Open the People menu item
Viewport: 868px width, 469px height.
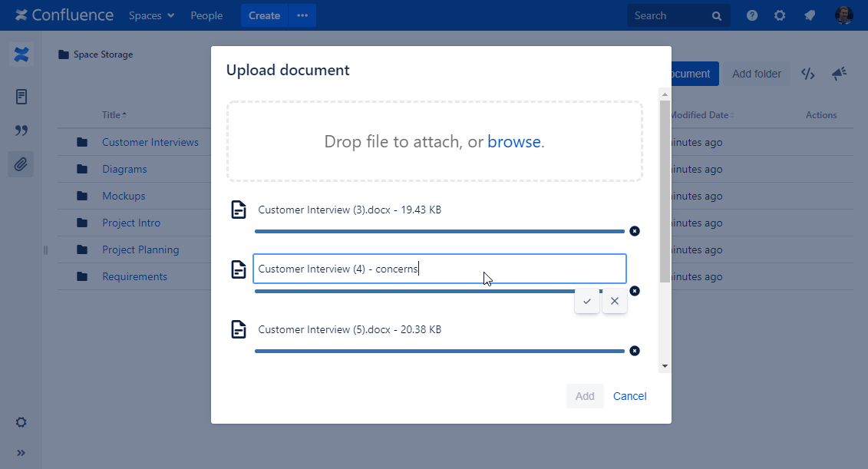(x=206, y=15)
